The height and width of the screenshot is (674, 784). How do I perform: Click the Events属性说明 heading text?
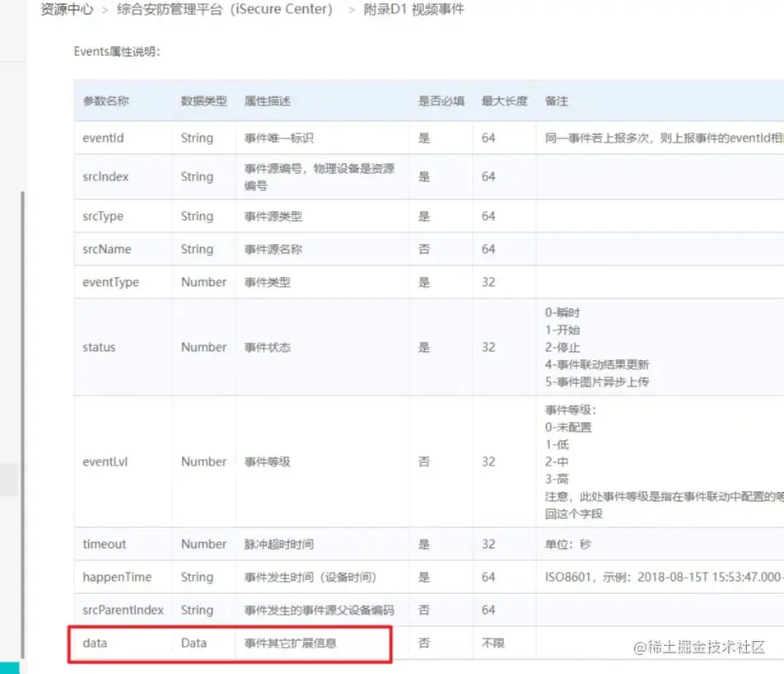click(117, 52)
